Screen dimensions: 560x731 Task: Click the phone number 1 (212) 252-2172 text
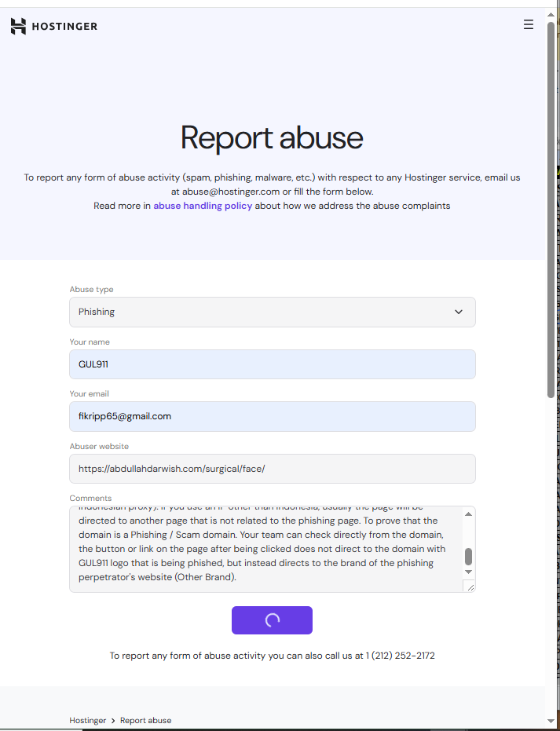click(x=400, y=656)
